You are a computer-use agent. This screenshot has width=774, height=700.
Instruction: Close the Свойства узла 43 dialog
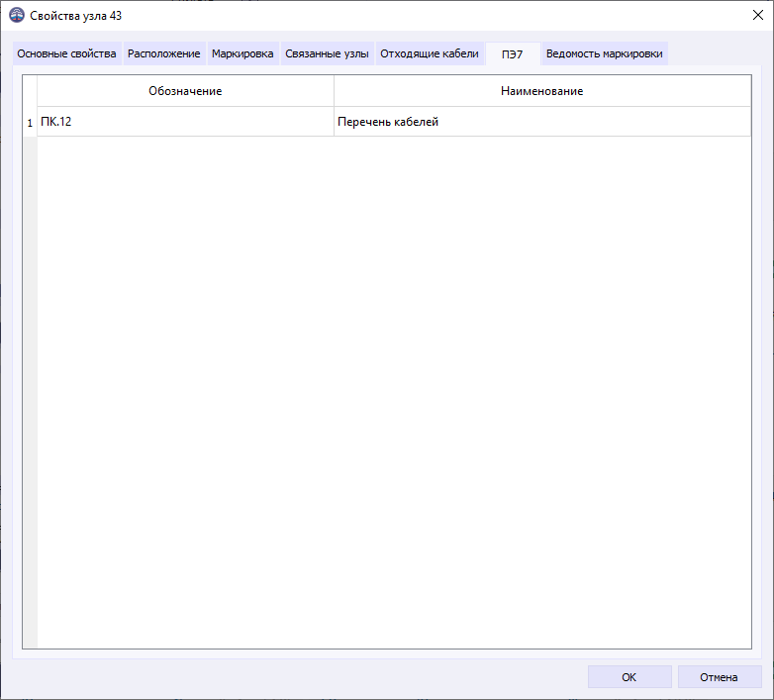[x=758, y=15]
